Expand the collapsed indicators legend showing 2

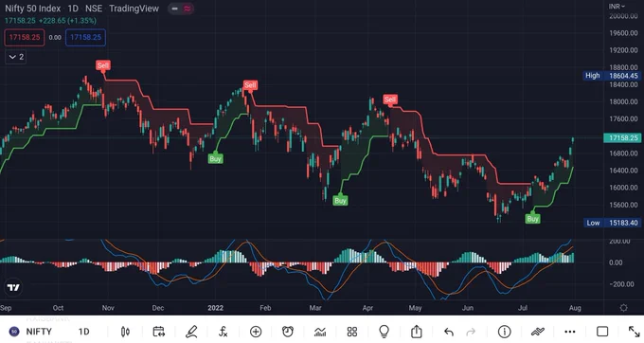(16, 57)
